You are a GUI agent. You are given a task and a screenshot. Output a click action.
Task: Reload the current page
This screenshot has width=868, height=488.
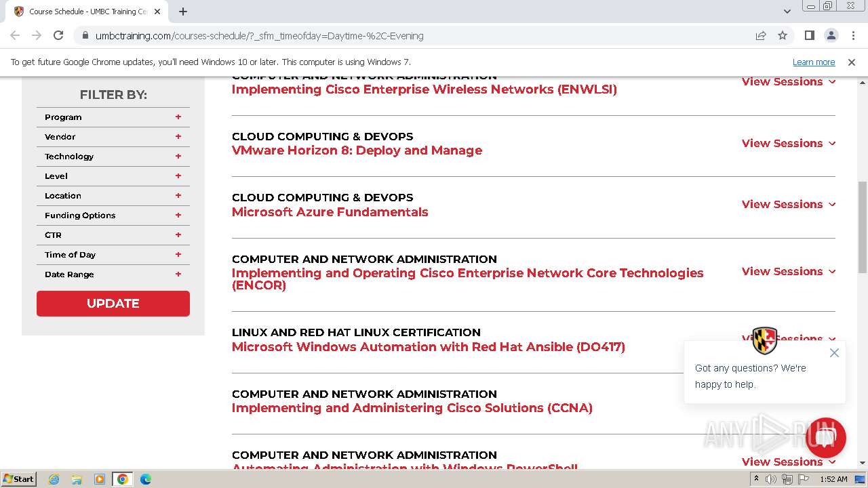pos(58,35)
